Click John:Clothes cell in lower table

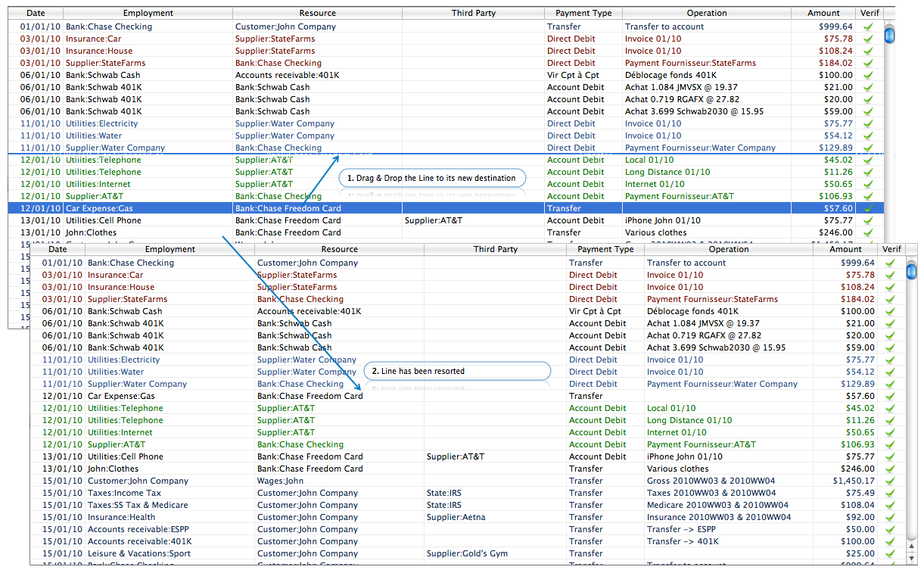pos(113,469)
